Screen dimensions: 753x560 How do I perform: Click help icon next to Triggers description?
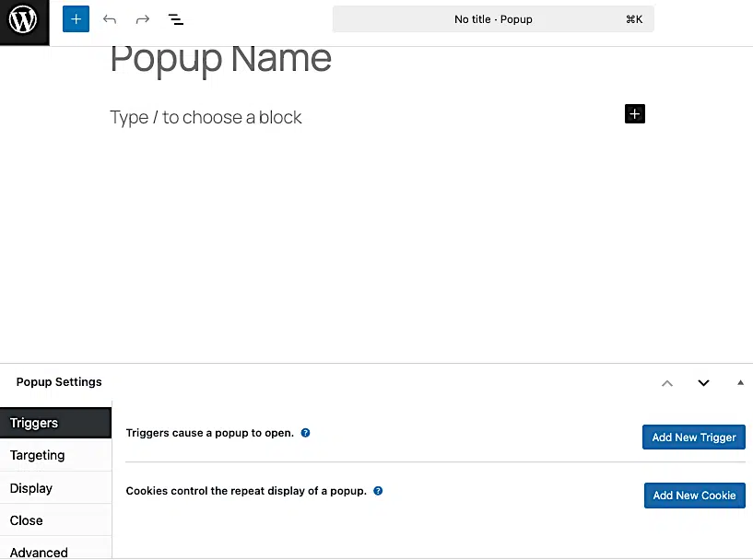point(306,433)
